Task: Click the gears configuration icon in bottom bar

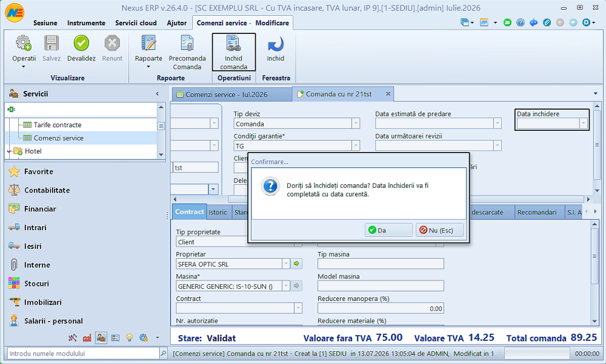Action: [x=144, y=338]
